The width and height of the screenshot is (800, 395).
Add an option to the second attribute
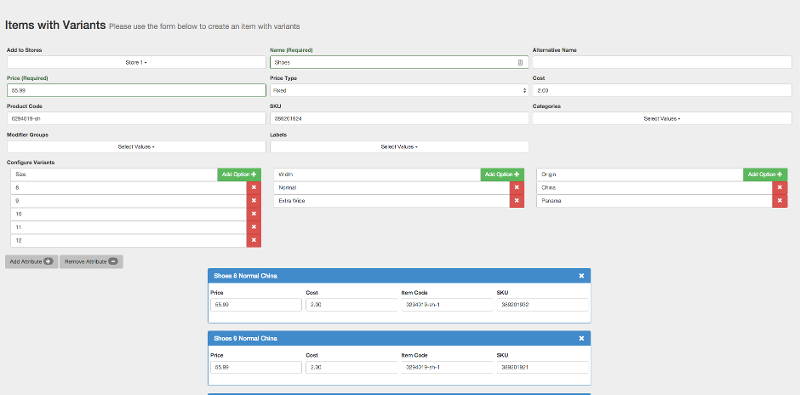pos(502,174)
